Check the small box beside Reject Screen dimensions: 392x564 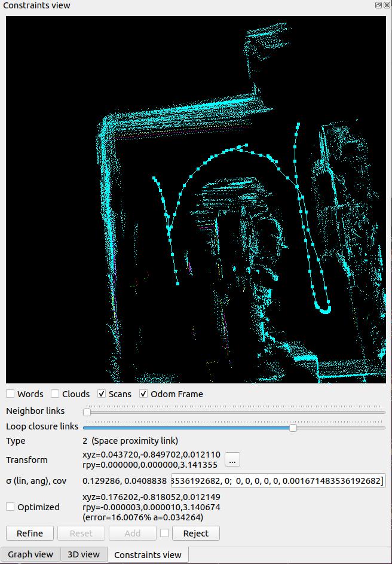coord(164,533)
